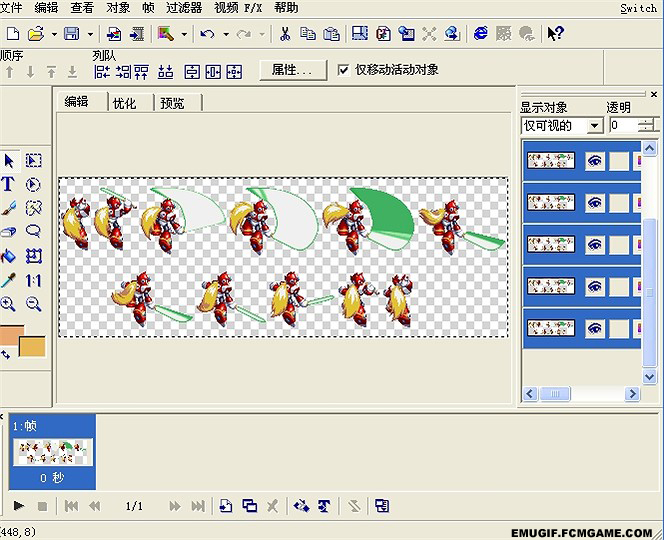Screen dimensions: 664x540
Task: Select the paint brush tool
Action: [8, 208]
